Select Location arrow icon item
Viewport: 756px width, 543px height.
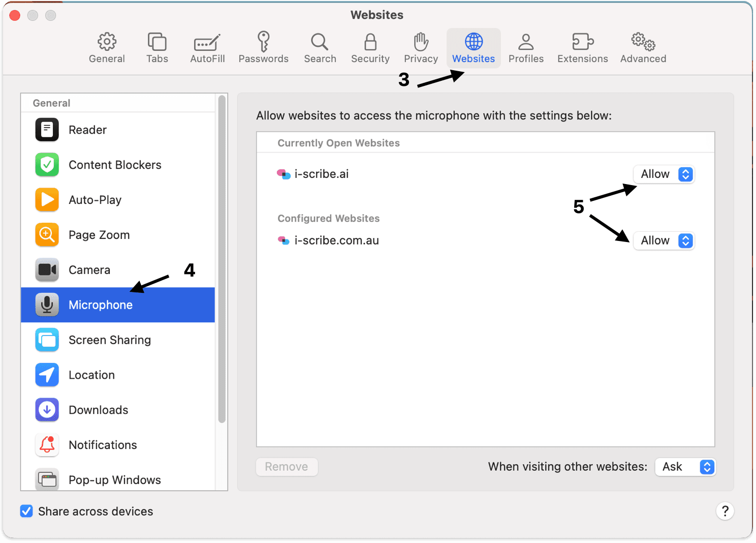(118, 375)
